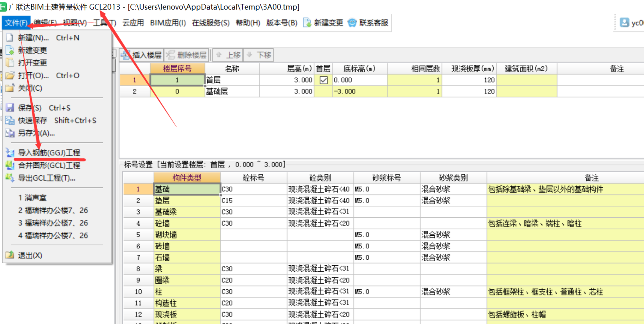Click the 另存为 icon
The width and height of the screenshot is (644, 324).
[10, 133]
